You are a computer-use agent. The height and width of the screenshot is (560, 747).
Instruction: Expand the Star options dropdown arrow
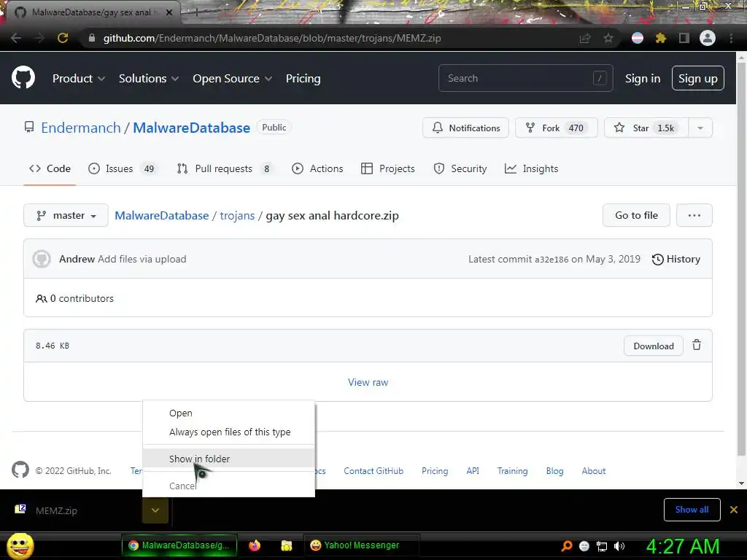tap(700, 128)
